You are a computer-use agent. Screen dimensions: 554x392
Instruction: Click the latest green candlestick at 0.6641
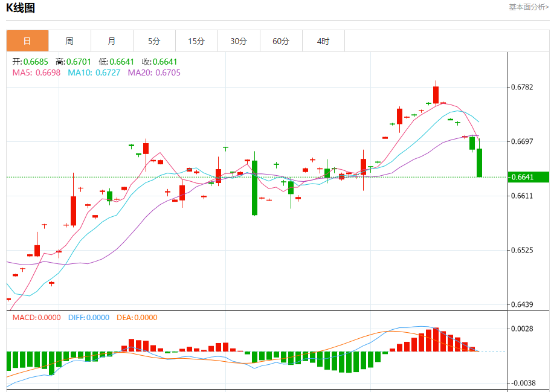480,163
